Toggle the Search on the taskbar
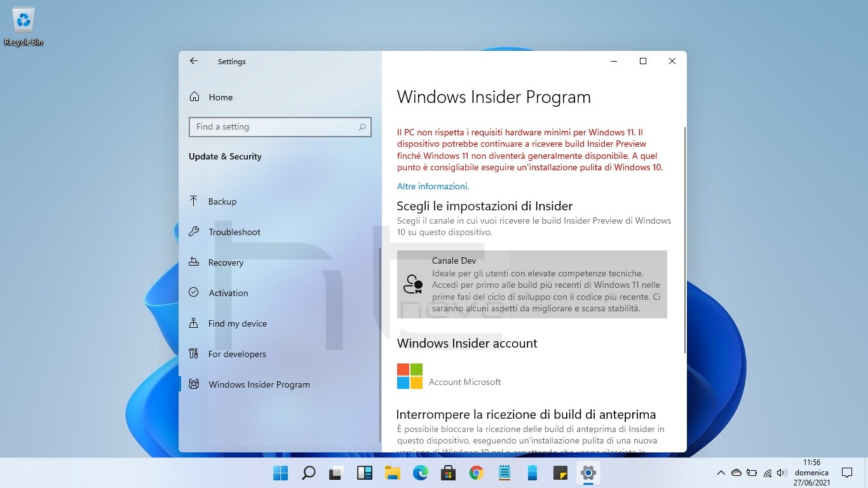This screenshot has height=488, width=868. (x=308, y=473)
